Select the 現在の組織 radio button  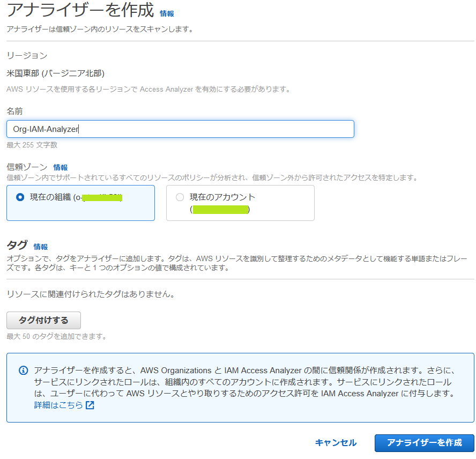(20, 197)
